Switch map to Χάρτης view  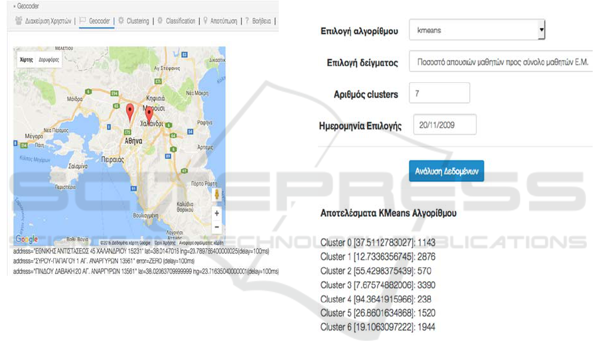[x=27, y=60]
